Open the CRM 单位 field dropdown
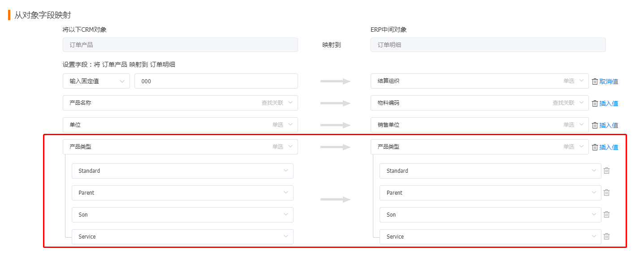644x256 pixels. click(180, 125)
